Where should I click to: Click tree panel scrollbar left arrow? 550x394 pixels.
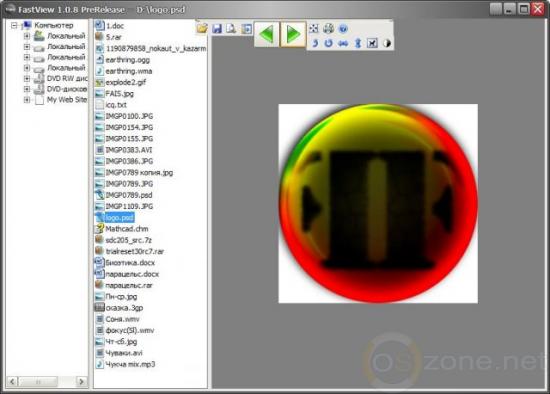[12, 381]
